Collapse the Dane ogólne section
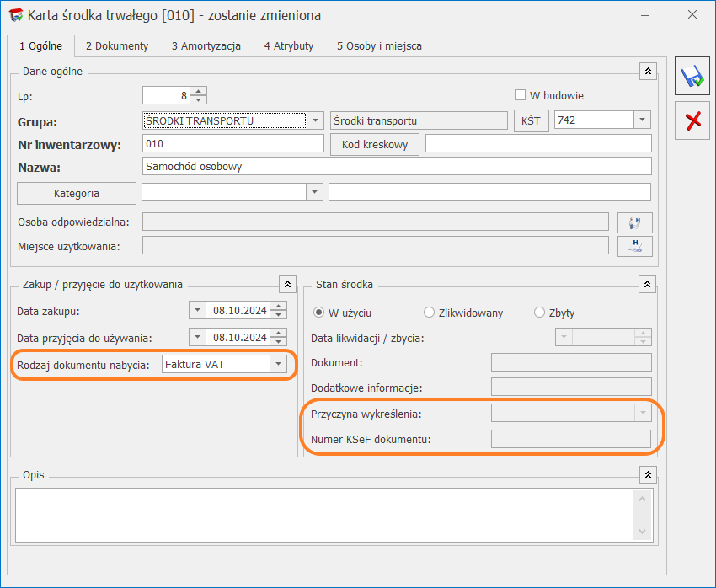The height and width of the screenshot is (588, 716). point(648,72)
